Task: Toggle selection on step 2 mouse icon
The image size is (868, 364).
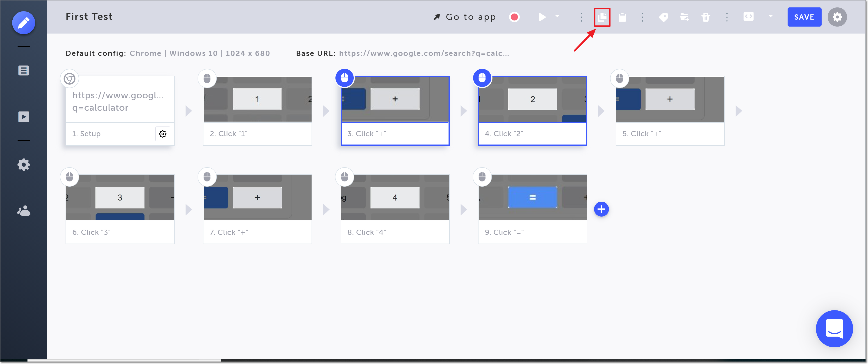Action: (207, 79)
